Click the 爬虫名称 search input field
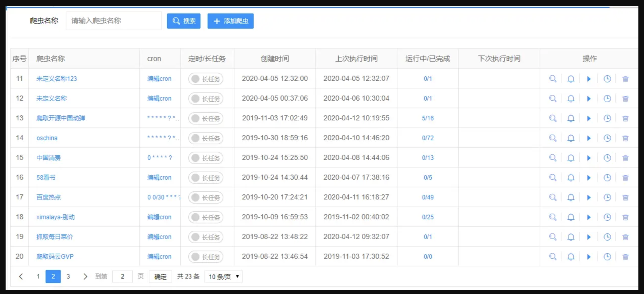Screen dimensions: 644x294 (x=114, y=21)
